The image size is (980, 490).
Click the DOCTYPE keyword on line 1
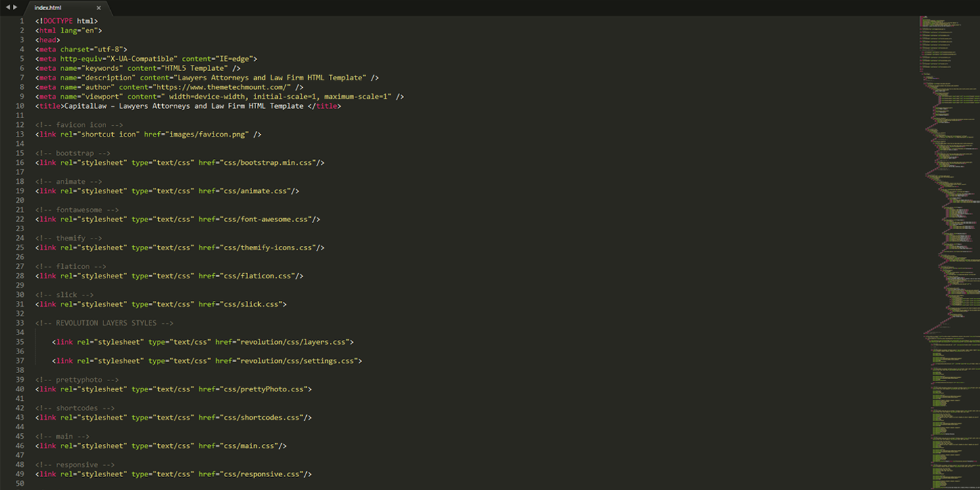tap(58, 21)
